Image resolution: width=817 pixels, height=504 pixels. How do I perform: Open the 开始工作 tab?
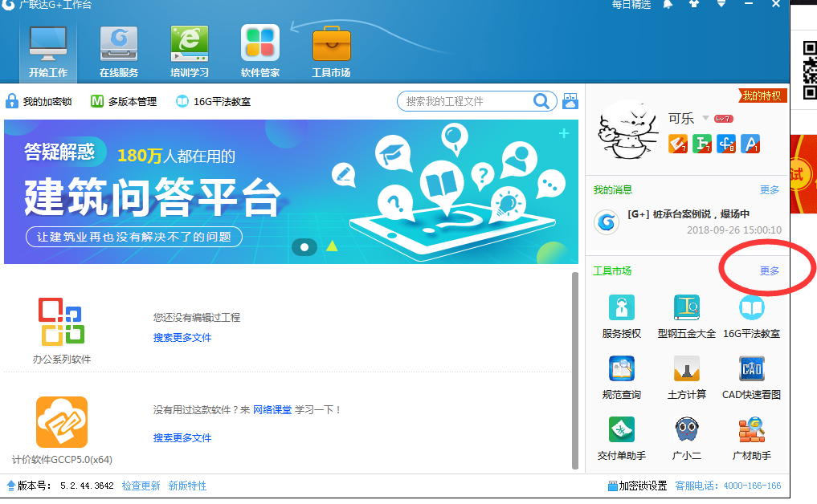coord(48,52)
